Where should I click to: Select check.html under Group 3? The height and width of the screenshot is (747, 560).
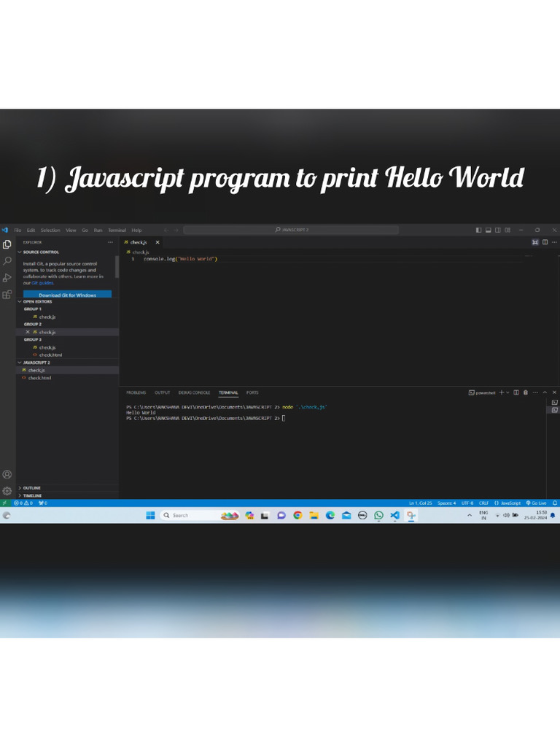click(50, 355)
